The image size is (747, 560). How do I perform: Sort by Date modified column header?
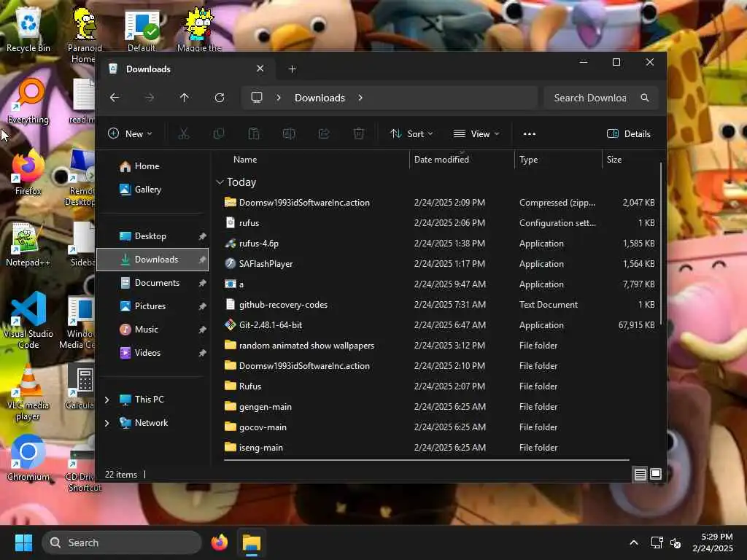[x=462, y=160]
